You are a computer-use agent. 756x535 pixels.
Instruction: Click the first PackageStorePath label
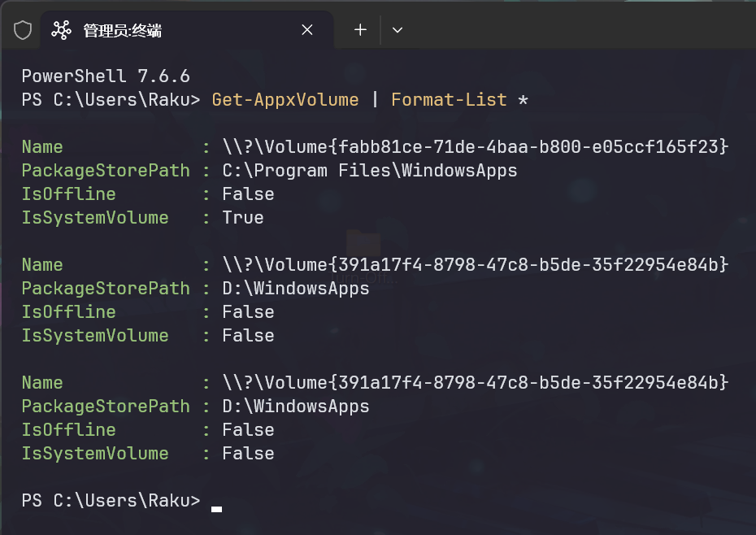pos(106,171)
